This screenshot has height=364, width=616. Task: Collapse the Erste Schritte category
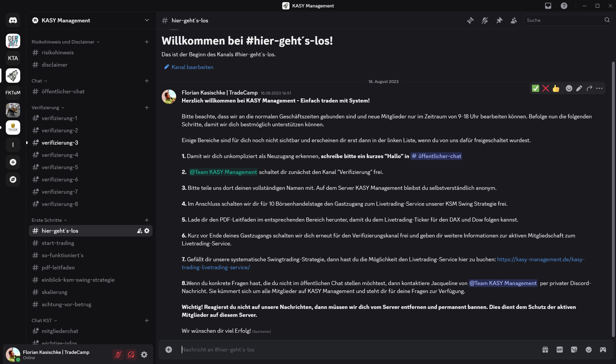pyautogui.click(x=49, y=220)
